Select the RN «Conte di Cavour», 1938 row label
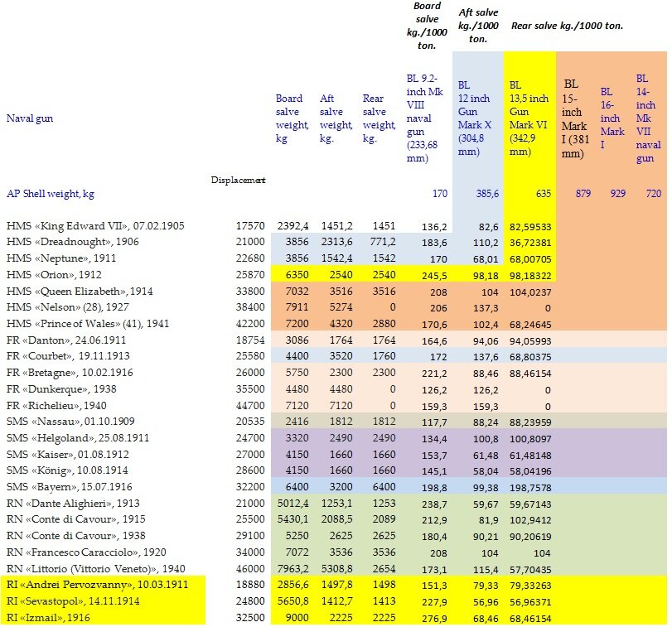This screenshot has width=672, height=627. pyautogui.click(x=76, y=536)
